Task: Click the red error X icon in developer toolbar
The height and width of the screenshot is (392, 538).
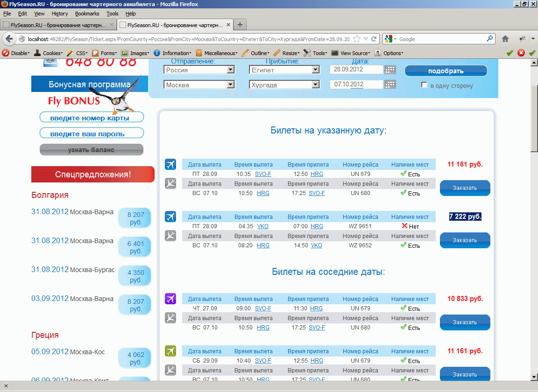Action: (521, 53)
